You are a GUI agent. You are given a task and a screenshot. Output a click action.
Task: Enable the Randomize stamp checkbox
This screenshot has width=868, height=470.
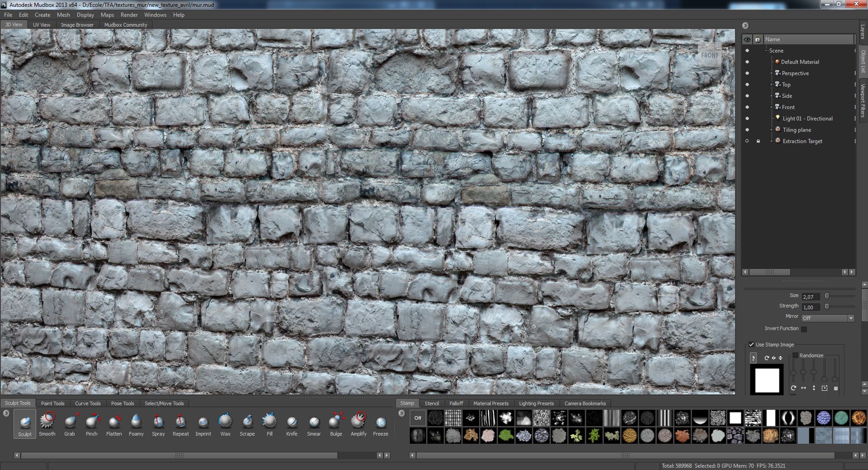tap(795, 355)
